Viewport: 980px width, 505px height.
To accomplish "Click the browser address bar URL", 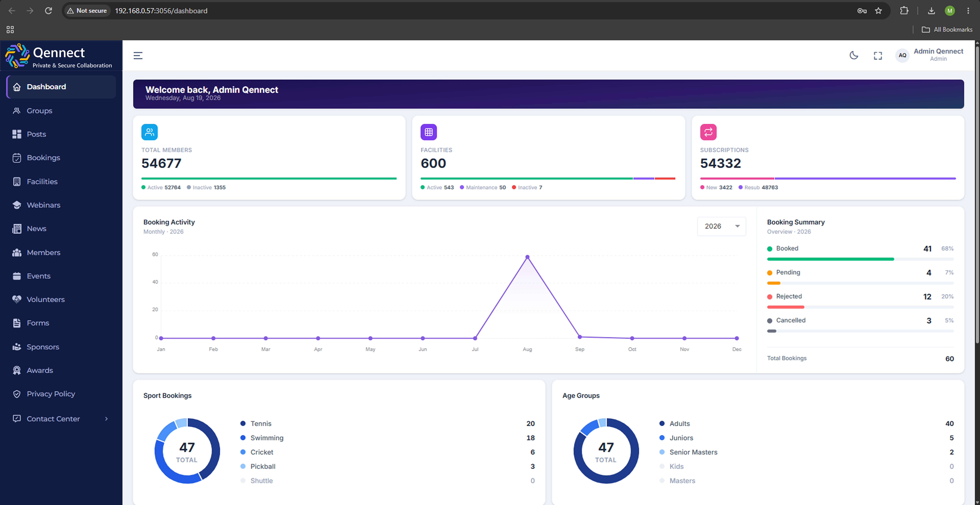I will [x=161, y=11].
